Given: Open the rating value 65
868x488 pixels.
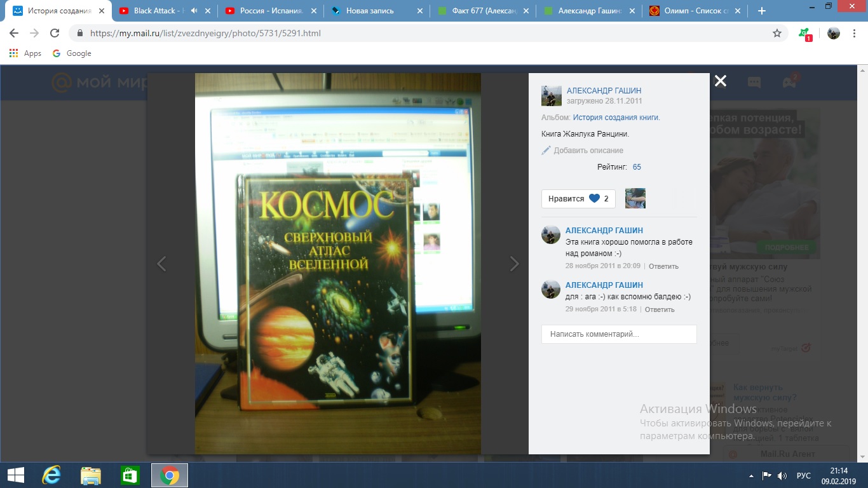Looking at the screenshot, I should pos(637,167).
